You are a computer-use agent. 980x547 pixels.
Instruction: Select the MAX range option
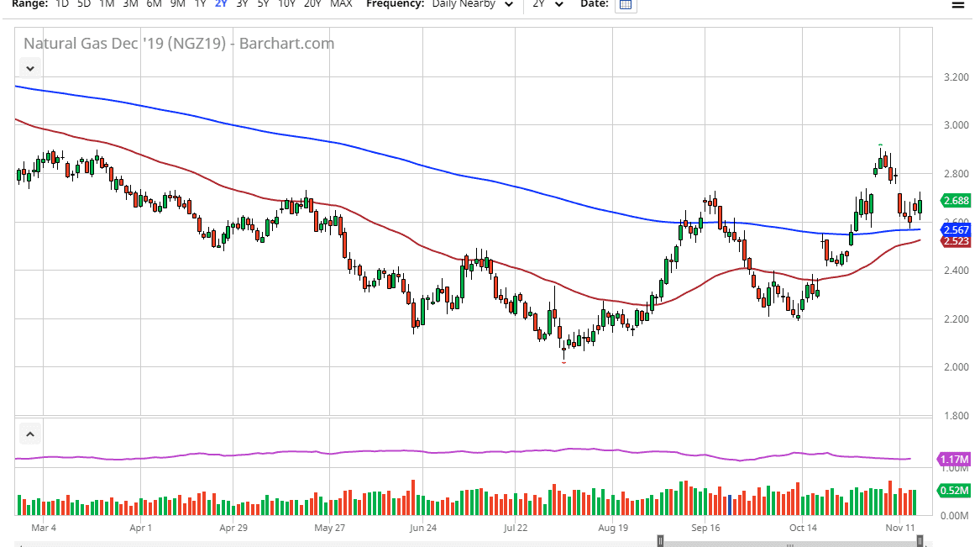pyautogui.click(x=341, y=4)
